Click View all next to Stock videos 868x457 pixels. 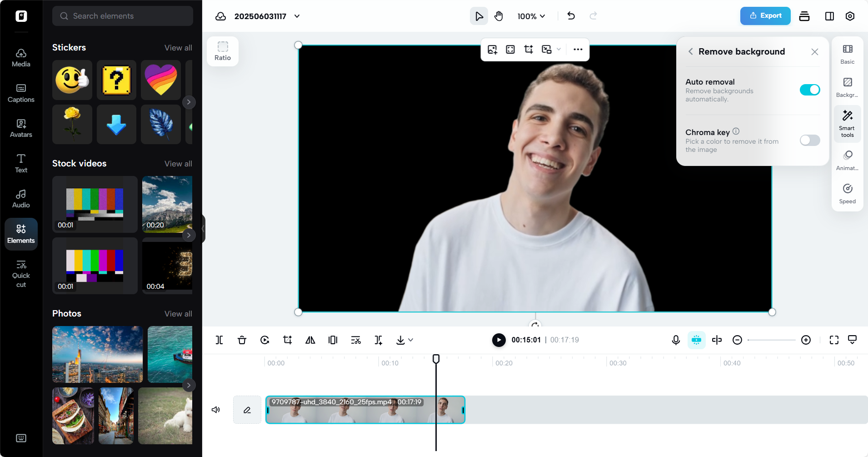[178, 163]
